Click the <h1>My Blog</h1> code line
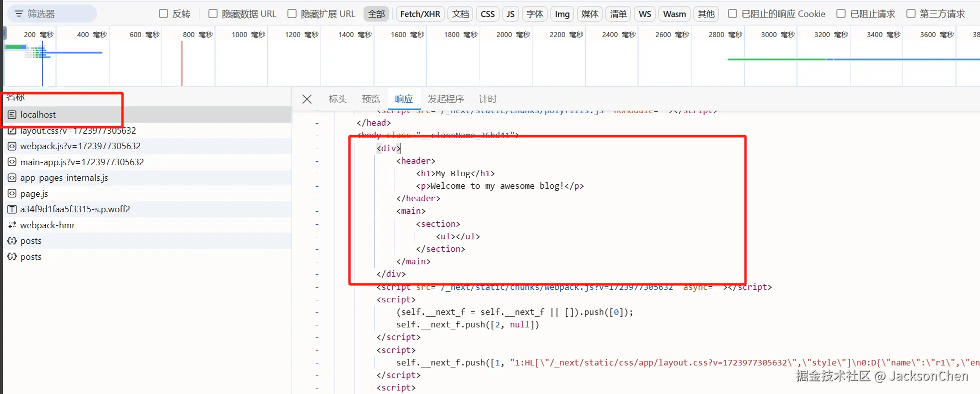The height and width of the screenshot is (394, 980). (x=455, y=173)
